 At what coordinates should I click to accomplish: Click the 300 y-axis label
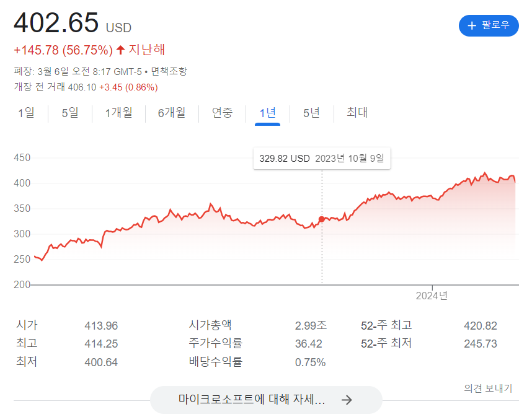pos(22,234)
